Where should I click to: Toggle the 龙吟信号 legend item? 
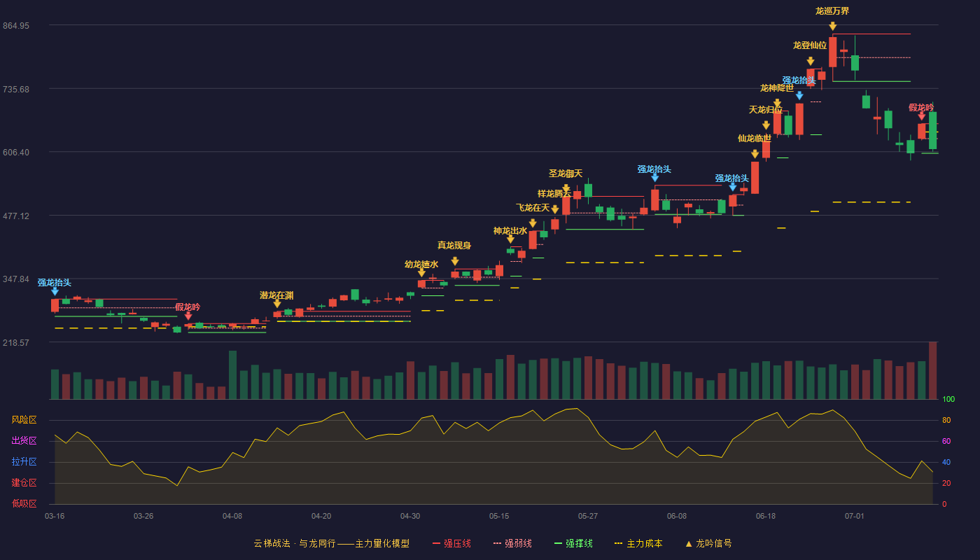708,543
